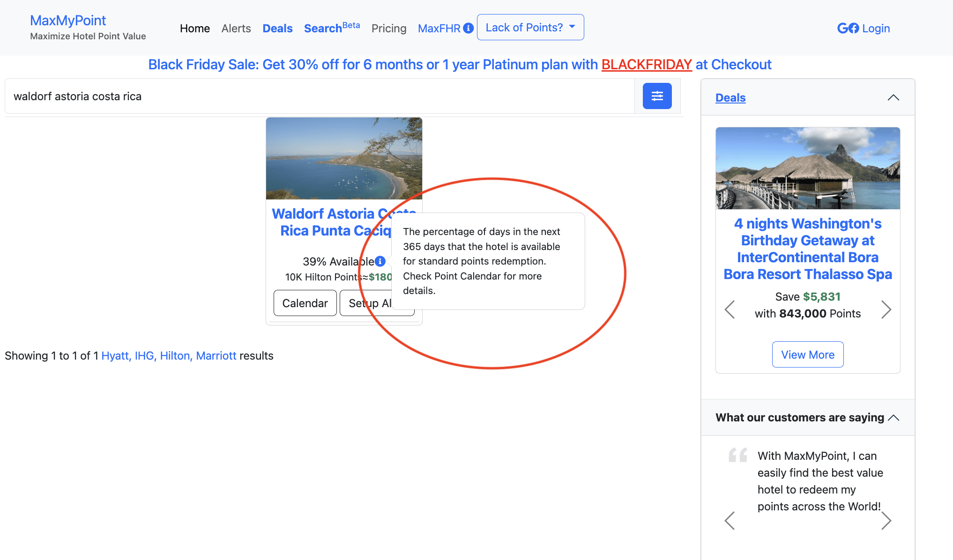Click 'Save $5,831' deal savings text

[x=808, y=297]
